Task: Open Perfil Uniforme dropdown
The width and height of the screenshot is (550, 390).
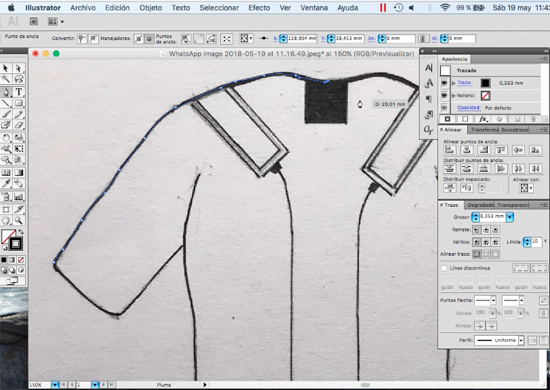Action: pyautogui.click(x=521, y=340)
